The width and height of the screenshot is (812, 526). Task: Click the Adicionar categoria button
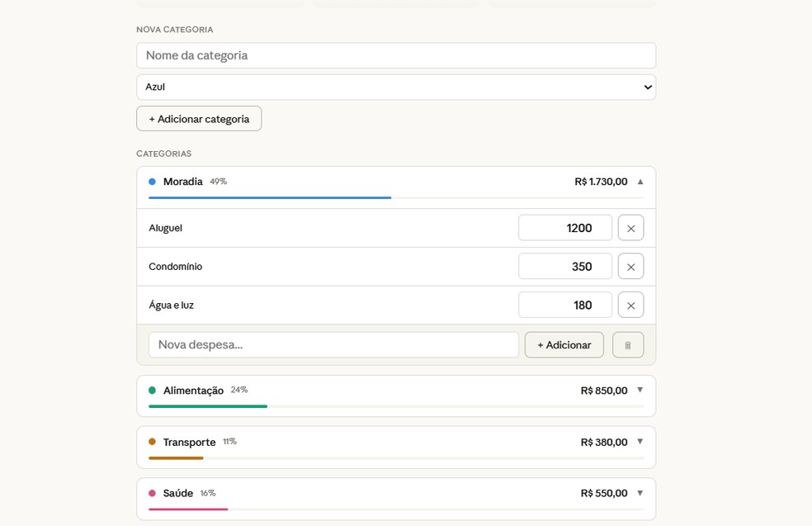tap(199, 119)
